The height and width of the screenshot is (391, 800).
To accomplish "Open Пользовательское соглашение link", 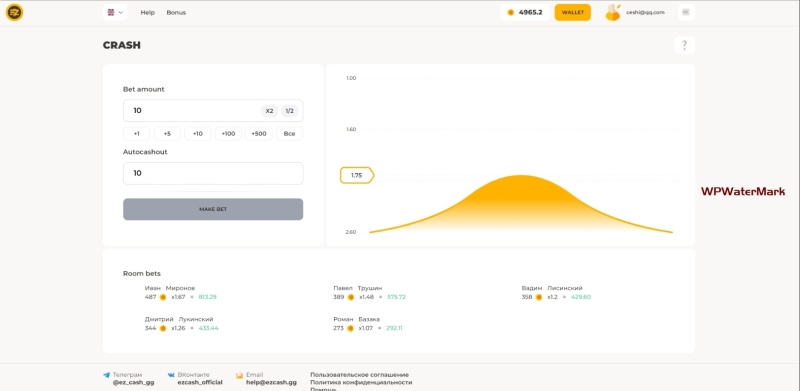I will [x=360, y=375].
